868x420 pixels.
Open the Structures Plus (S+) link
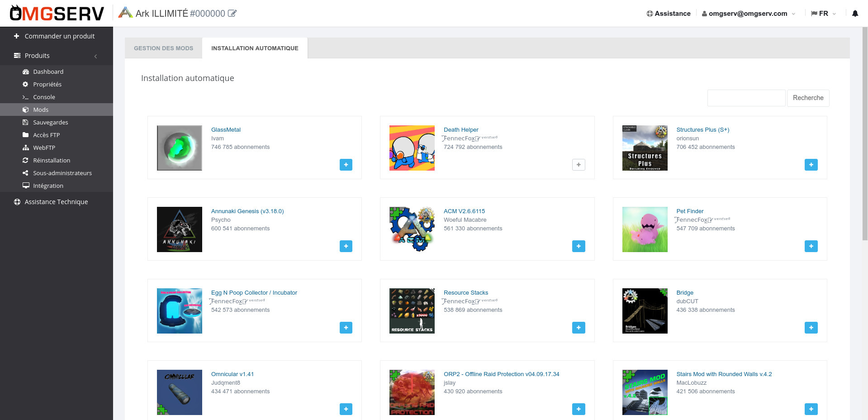(702, 129)
